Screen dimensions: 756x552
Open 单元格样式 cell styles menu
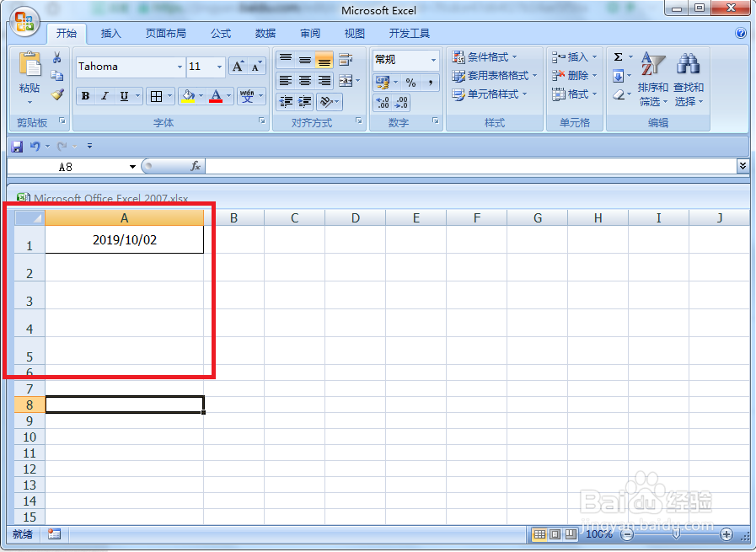point(490,94)
